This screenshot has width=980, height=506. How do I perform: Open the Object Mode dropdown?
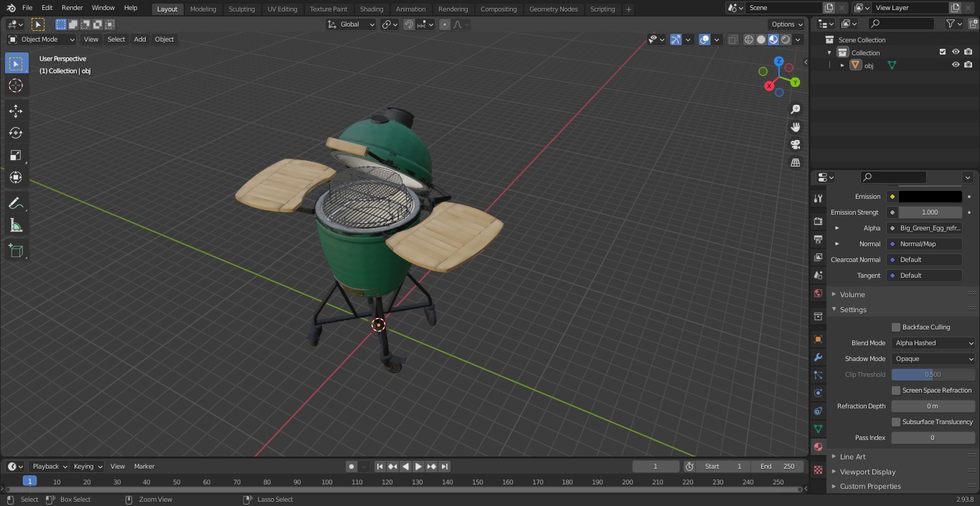tap(42, 39)
